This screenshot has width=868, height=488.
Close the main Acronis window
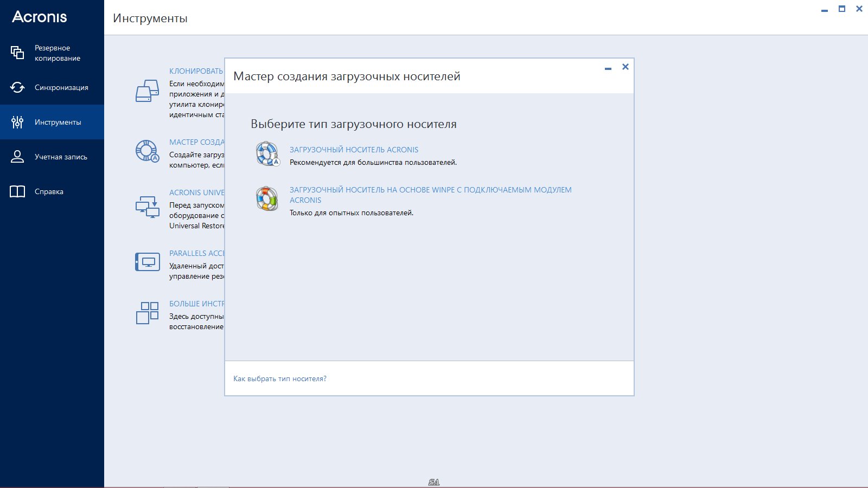pyautogui.click(x=859, y=9)
